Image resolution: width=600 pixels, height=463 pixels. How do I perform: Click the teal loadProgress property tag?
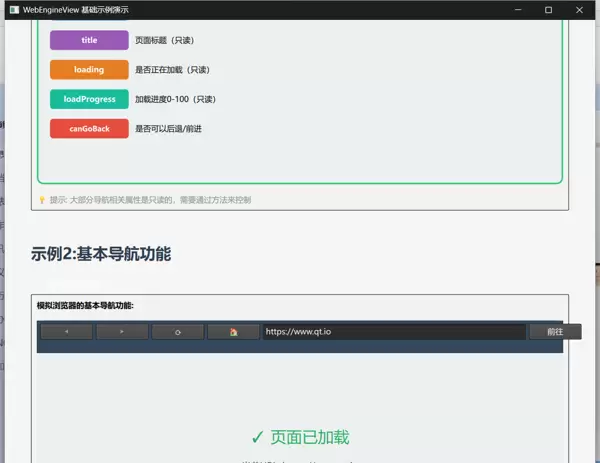click(89, 99)
